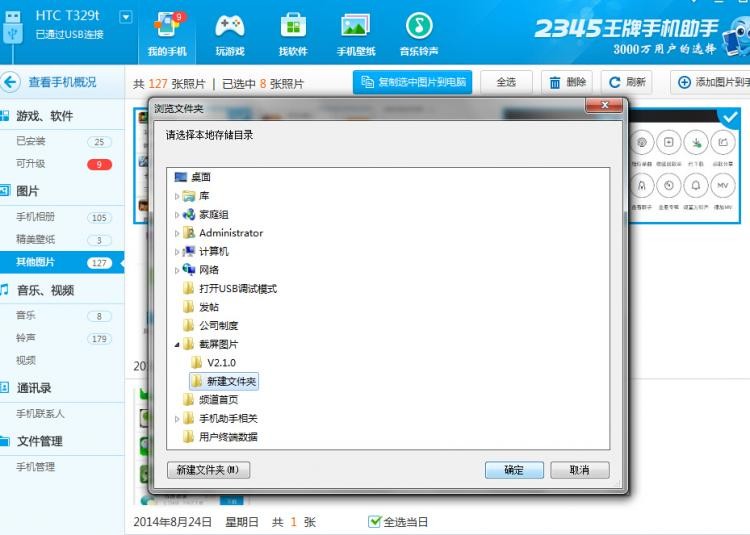Expand the 计算机 tree node
This screenshot has height=535, width=750.
[178, 252]
